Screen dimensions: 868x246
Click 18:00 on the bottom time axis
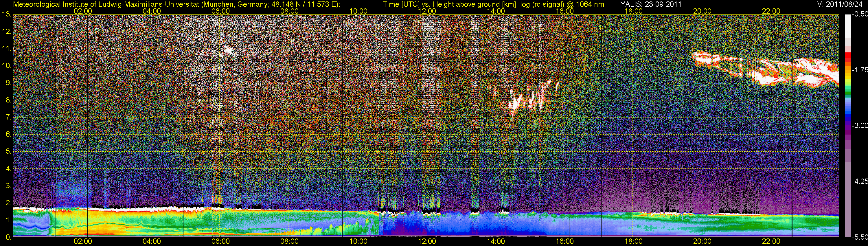pyautogui.click(x=633, y=241)
